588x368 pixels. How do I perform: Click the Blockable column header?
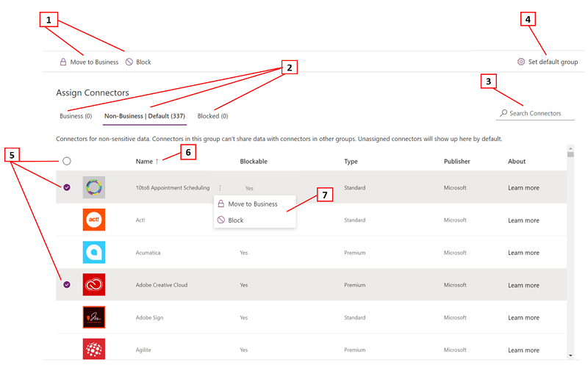(254, 162)
